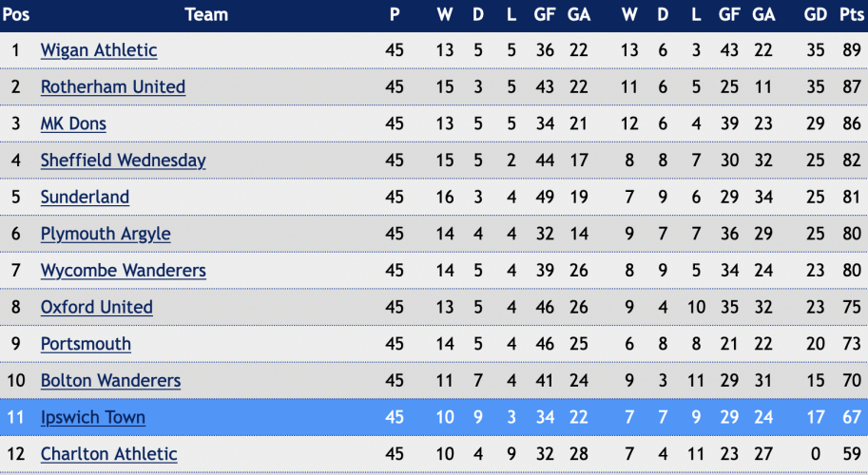Open the Rotherham United team link
This screenshot has height=475, width=868.
pyautogui.click(x=113, y=86)
